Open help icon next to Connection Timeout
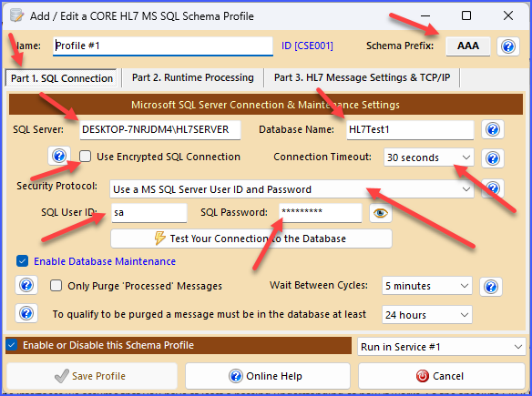Viewport: 532px width, 396px height. pos(493,158)
